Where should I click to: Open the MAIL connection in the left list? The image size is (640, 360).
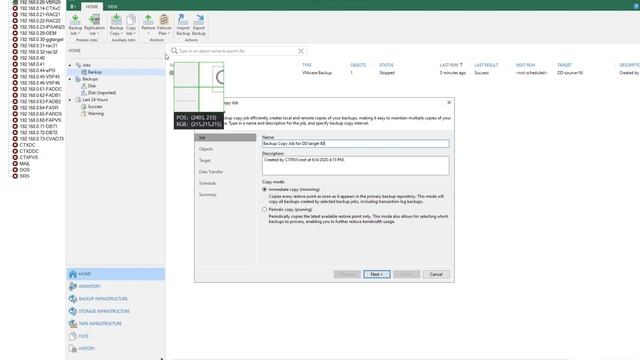24,164
